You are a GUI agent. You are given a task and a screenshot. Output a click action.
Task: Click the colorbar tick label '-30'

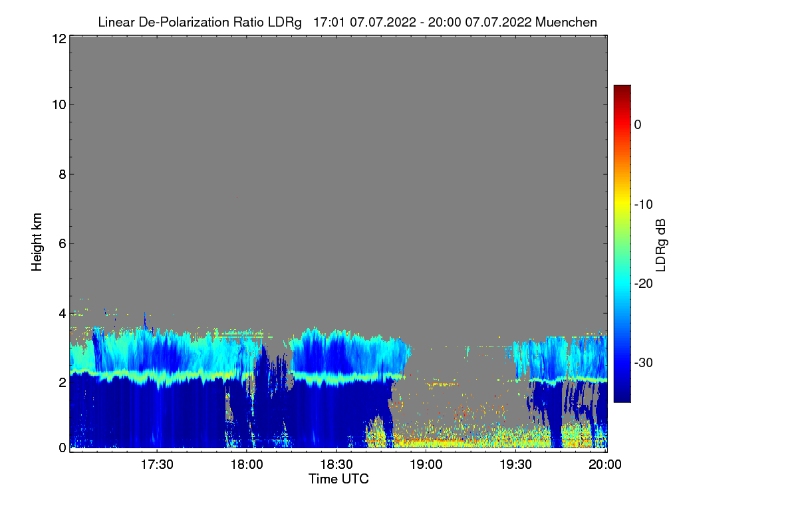(x=644, y=363)
